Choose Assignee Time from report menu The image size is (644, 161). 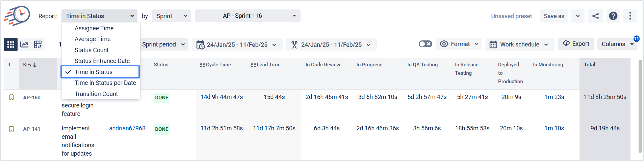[94, 28]
